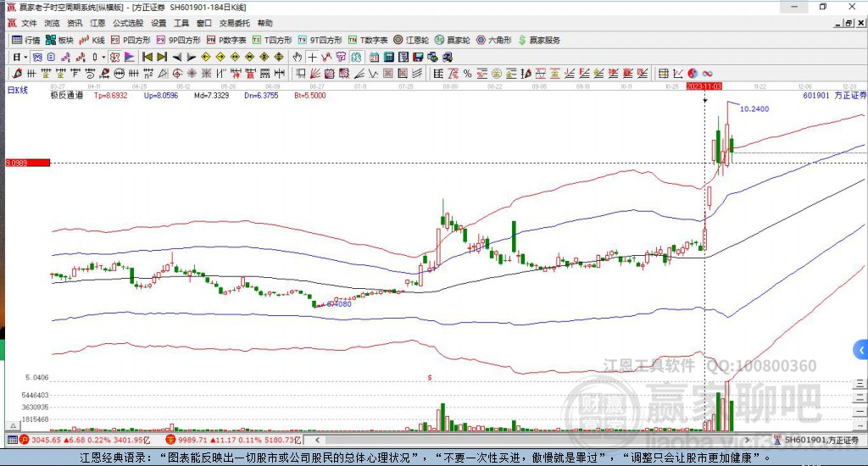
Task: Open the 9P四方形 tool
Action: click(x=178, y=40)
